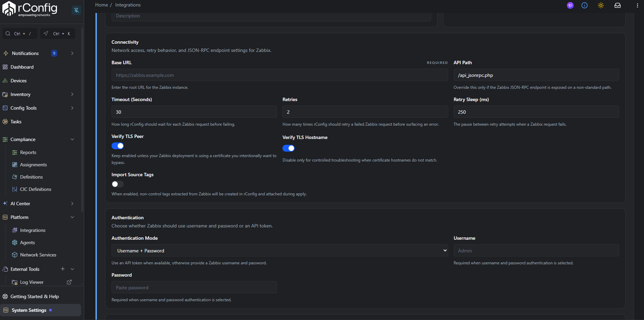Unpin the sidebar with the pin icon
Image resolution: width=644 pixels, height=320 pixels.
click(76, 10)
